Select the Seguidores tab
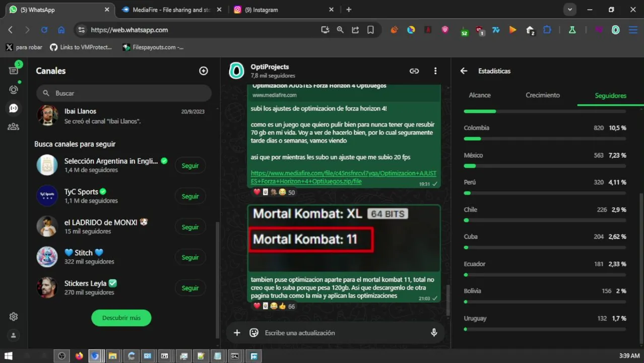 (x=610, y=95)
